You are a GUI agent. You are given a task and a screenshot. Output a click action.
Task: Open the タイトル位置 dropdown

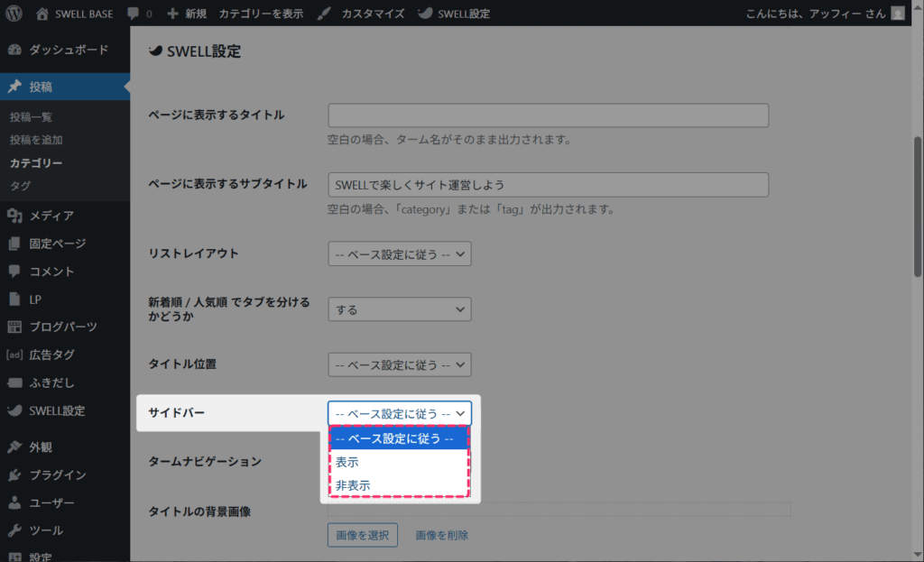pyautogui.click(x=400, y=364)
